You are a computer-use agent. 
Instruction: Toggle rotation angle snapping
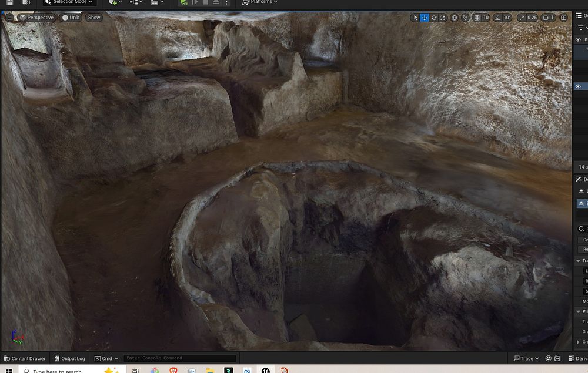[498, 18]
